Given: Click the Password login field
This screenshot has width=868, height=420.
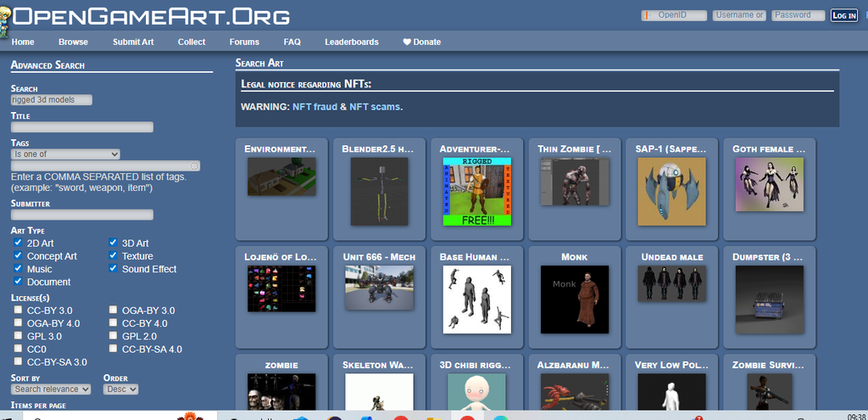Looking at the screenshot, I should [x=798, y=15].
